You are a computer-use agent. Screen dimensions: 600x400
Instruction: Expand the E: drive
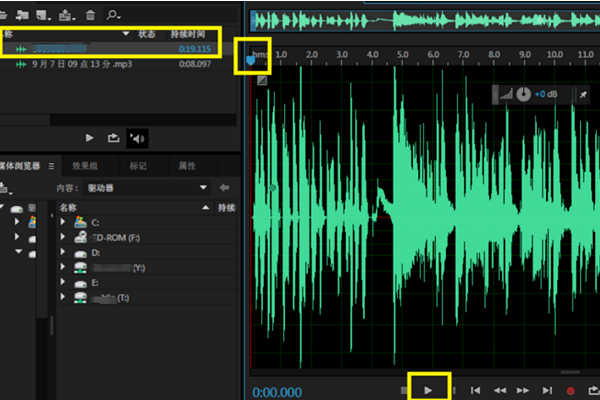click(63, 282)
